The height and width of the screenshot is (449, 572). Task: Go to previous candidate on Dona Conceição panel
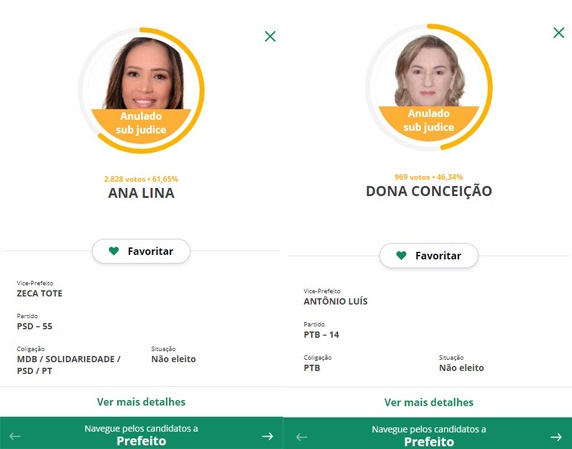click(302, 437)
